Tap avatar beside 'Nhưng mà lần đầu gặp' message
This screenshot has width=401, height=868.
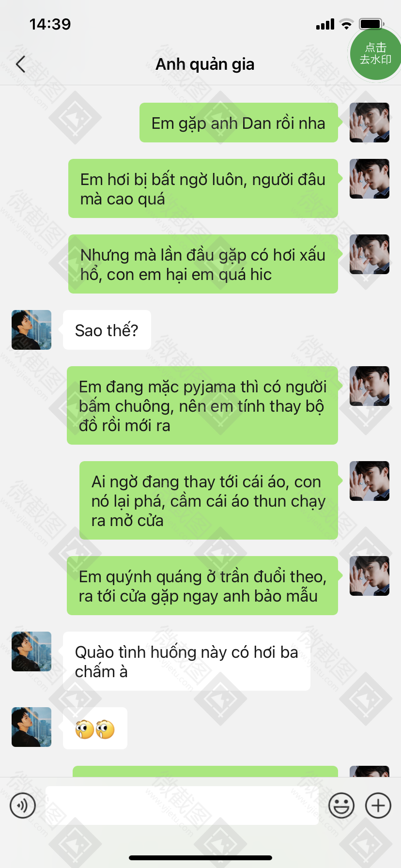pos(370,254)
